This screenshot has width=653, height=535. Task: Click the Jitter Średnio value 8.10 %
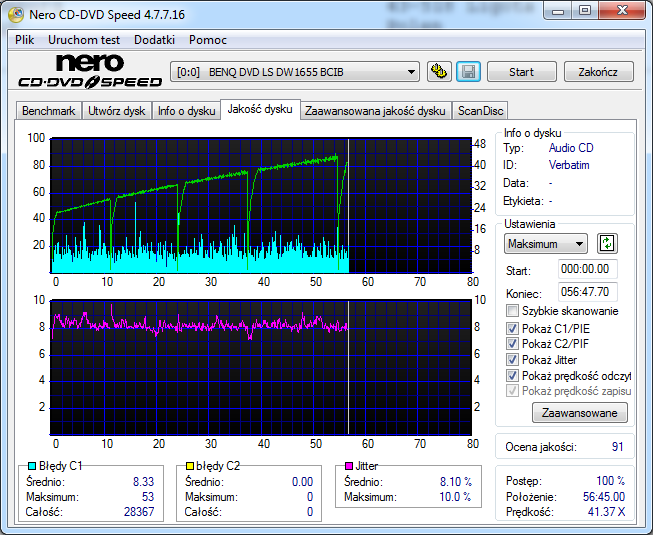click(x=456, y=482)
